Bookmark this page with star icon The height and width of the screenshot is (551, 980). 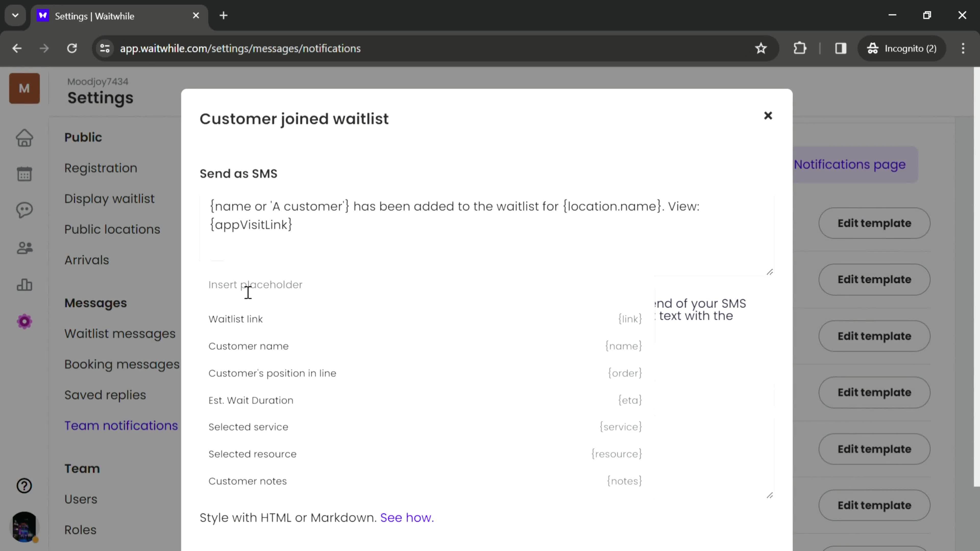pyautogui.click(x=761, y=48)
